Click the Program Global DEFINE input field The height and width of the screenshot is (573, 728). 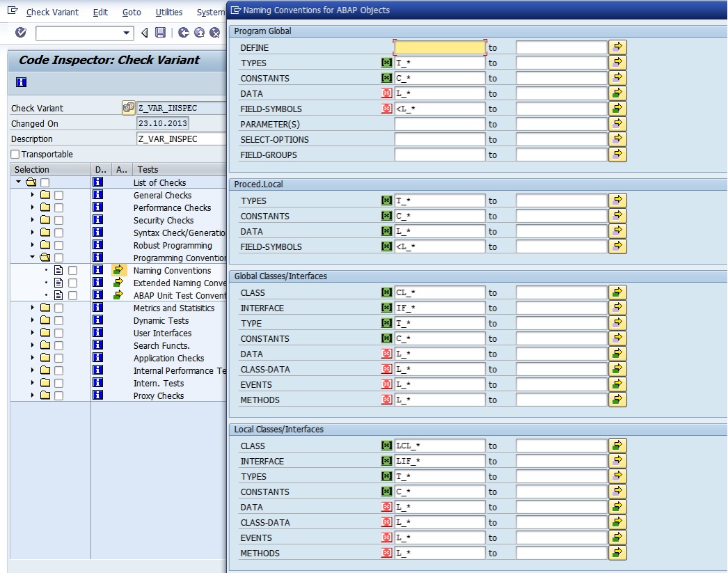click(440, 47)
